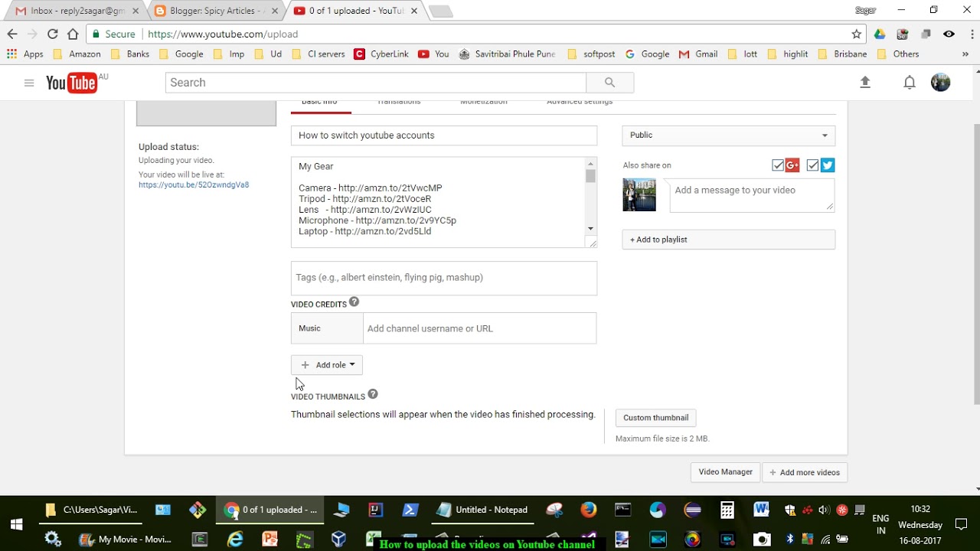Open the Action Center notification icon
Image resolution: width=980 pixels, height=551 pixels.
(962, 525)
